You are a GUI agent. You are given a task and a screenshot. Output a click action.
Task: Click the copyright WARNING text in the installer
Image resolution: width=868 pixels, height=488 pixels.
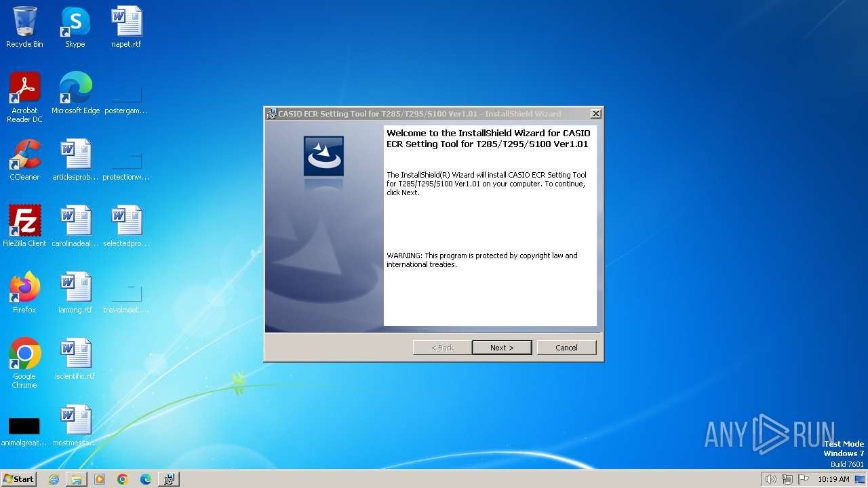point(482,260)
